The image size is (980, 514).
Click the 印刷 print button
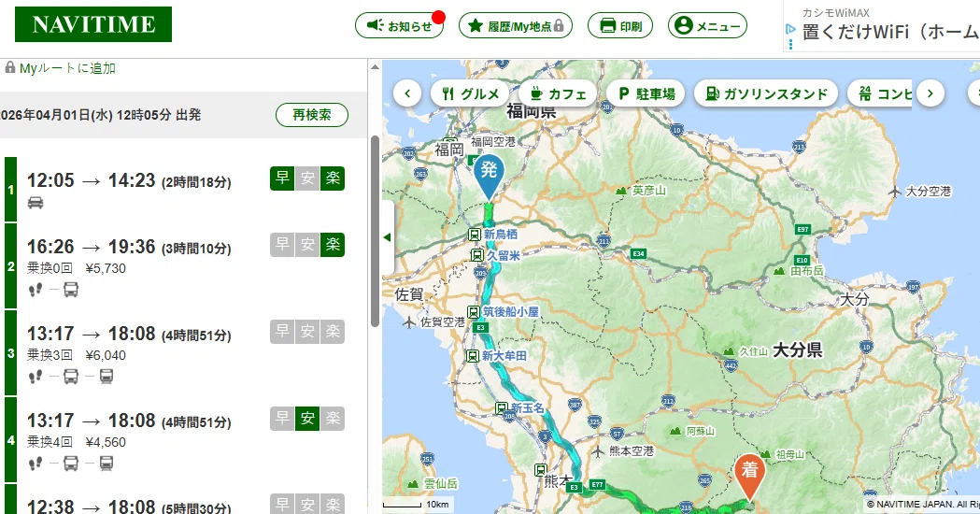tap(620, 25)
